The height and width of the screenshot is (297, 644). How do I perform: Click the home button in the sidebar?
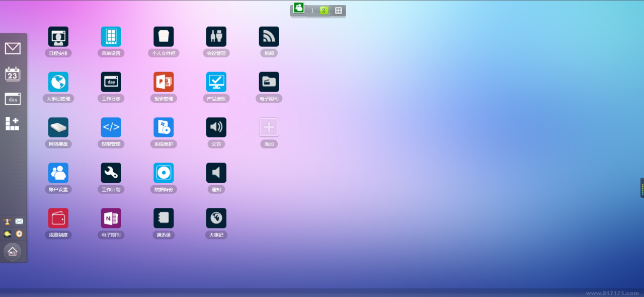(13, 251)
